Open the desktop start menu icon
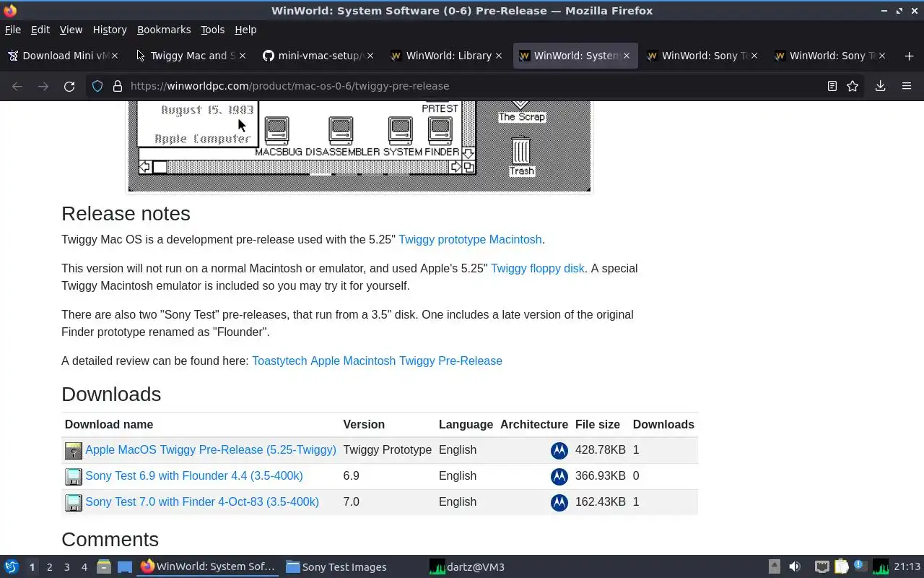Screen dimensions: 924x578 (x=11, y=567)
